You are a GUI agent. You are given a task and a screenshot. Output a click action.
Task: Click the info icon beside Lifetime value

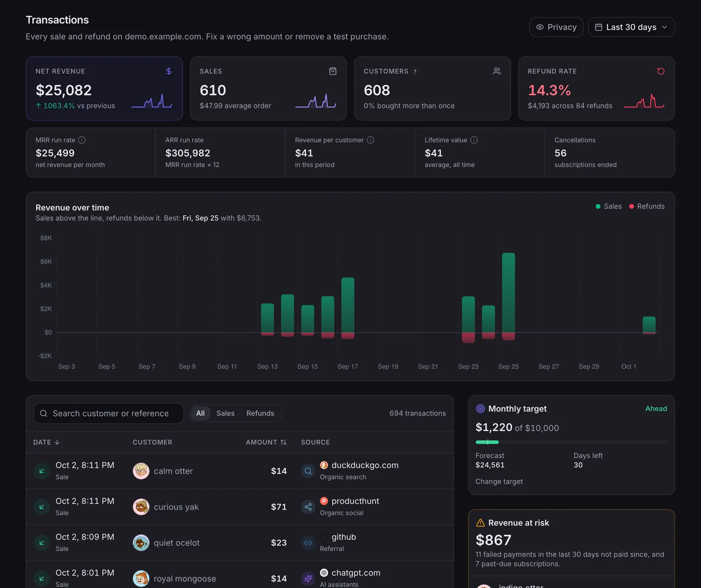point(474,140)
